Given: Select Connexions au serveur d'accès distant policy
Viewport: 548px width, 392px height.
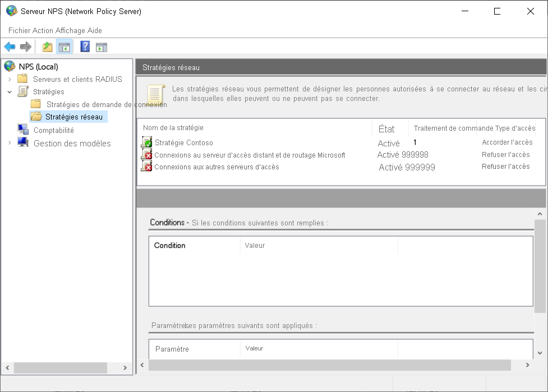Looking at the screenshot, I should click(250, 155).
